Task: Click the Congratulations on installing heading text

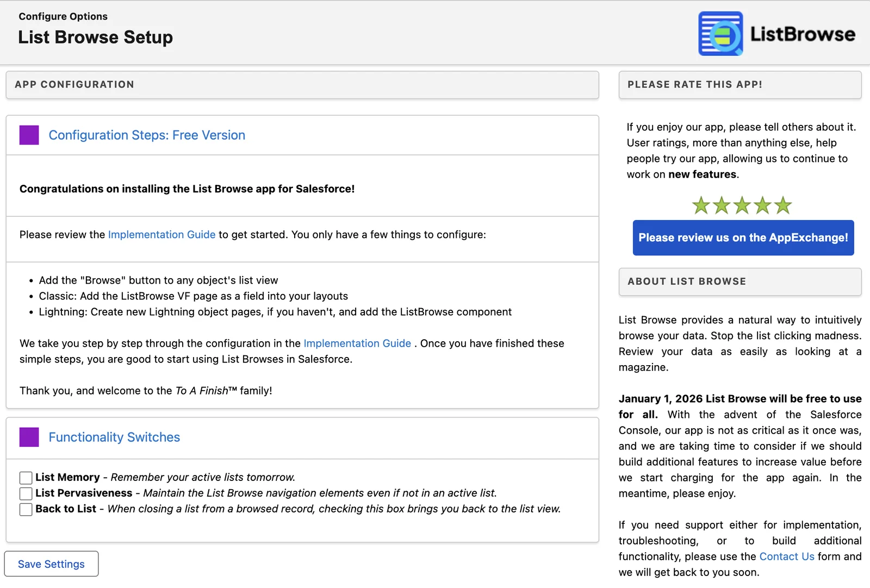Action: pos(187,189)
